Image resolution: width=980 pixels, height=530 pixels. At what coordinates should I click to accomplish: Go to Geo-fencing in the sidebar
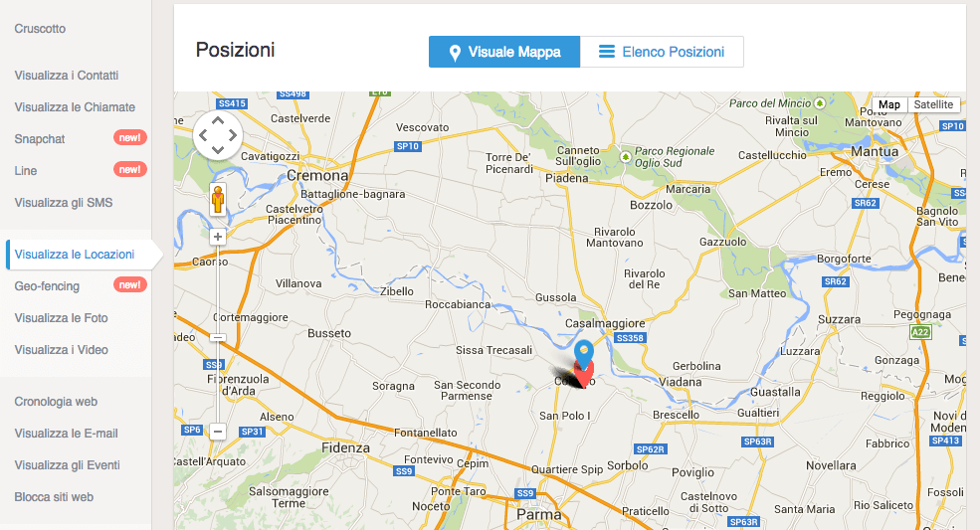click(x=47, y=286)
